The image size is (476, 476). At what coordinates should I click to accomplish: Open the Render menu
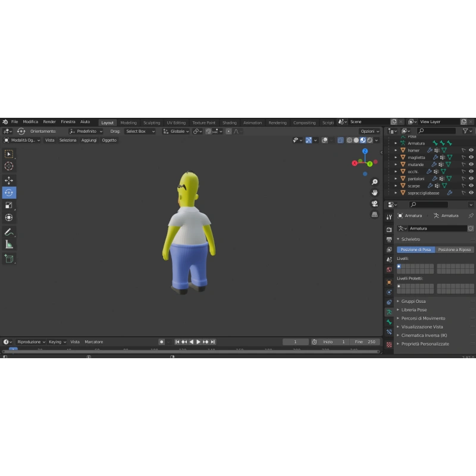pos(49,122)
